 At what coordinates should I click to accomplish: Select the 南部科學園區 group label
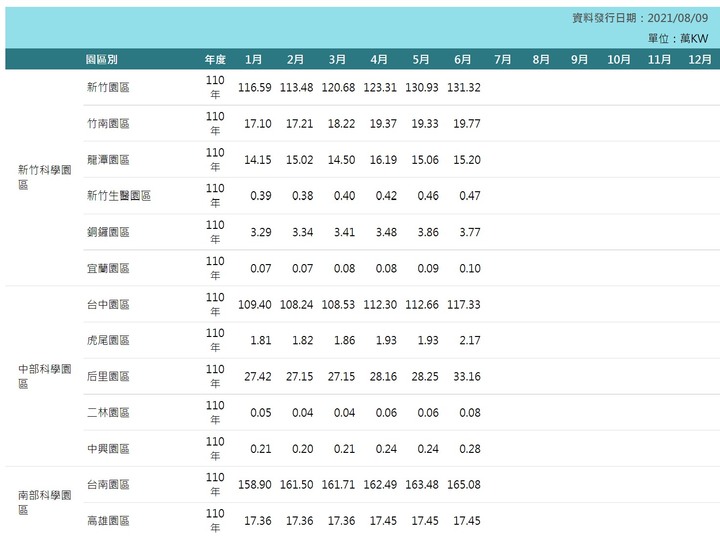point(45,502)
